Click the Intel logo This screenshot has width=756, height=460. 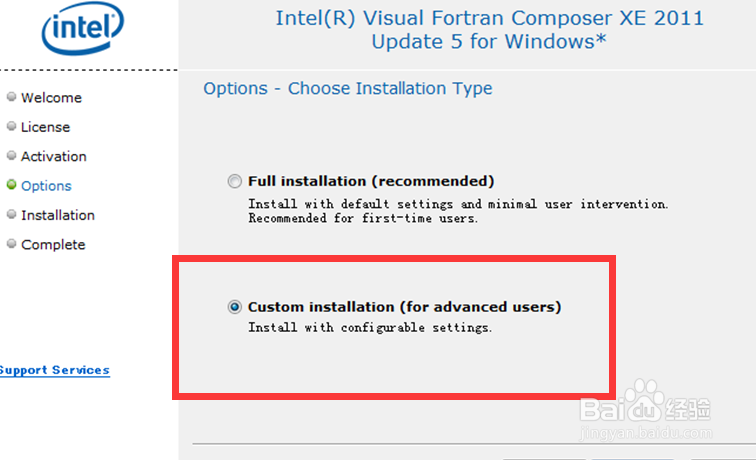(x=82, y=28)
